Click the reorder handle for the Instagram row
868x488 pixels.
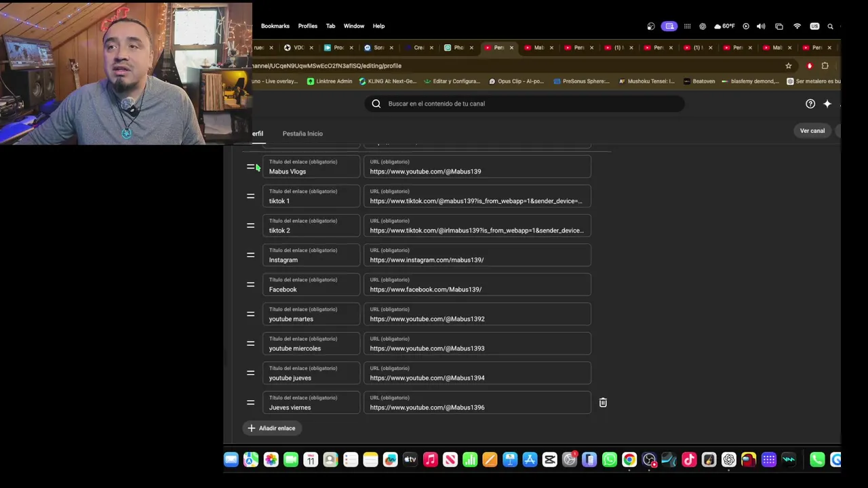250,256
